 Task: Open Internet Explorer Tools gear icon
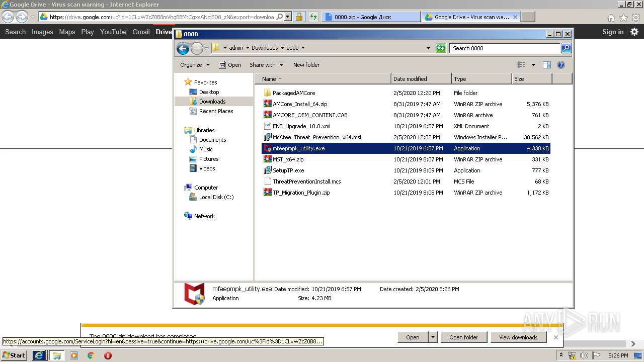tap(636, 17)
